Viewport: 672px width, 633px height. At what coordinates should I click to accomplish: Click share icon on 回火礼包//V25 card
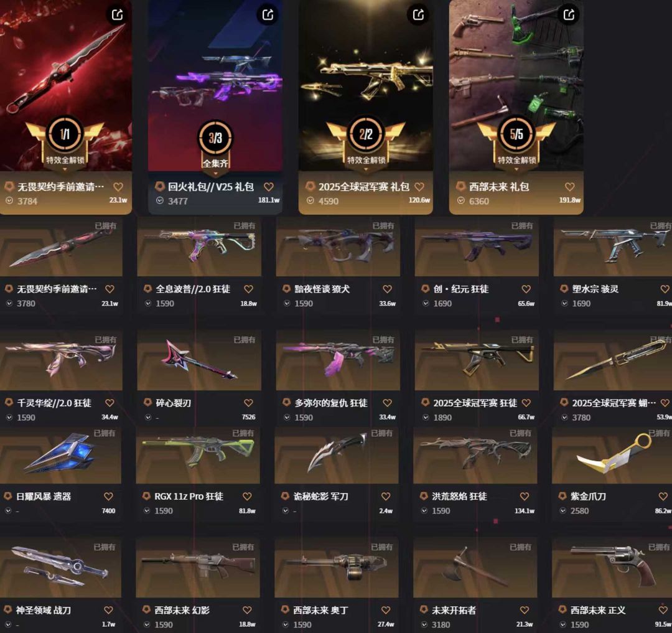(x=268, y=14)
